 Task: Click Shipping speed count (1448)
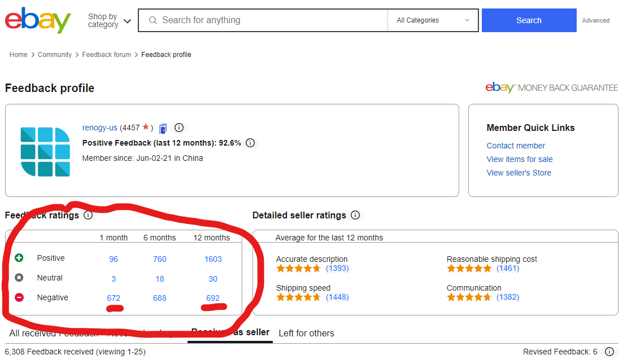[337, 297]
